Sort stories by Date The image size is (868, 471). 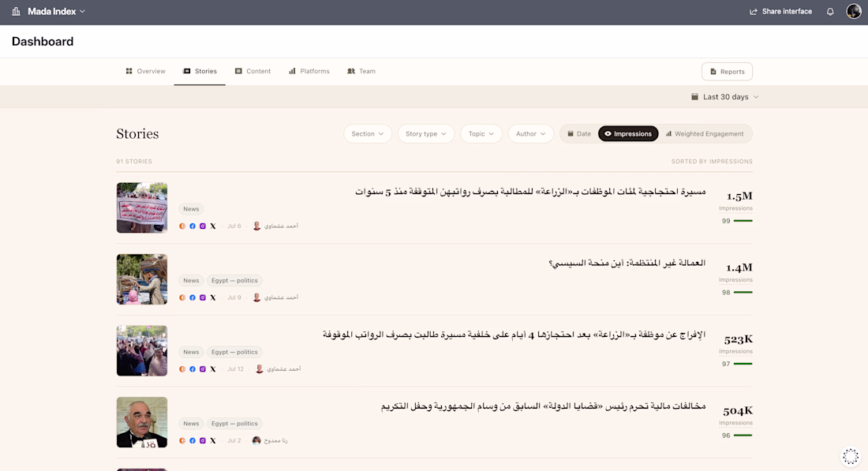coord(579,134)
